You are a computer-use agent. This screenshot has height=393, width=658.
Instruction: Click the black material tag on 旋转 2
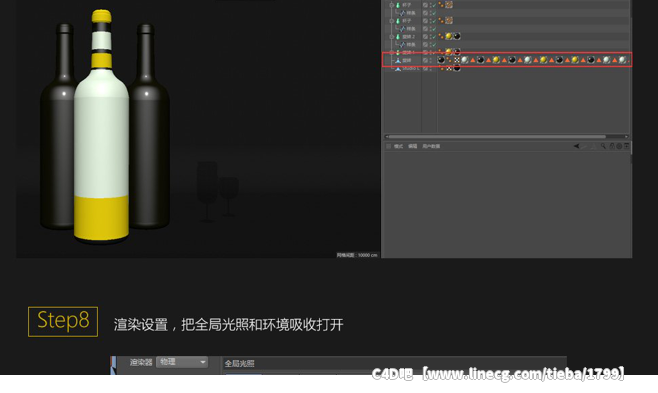[457, 36]
